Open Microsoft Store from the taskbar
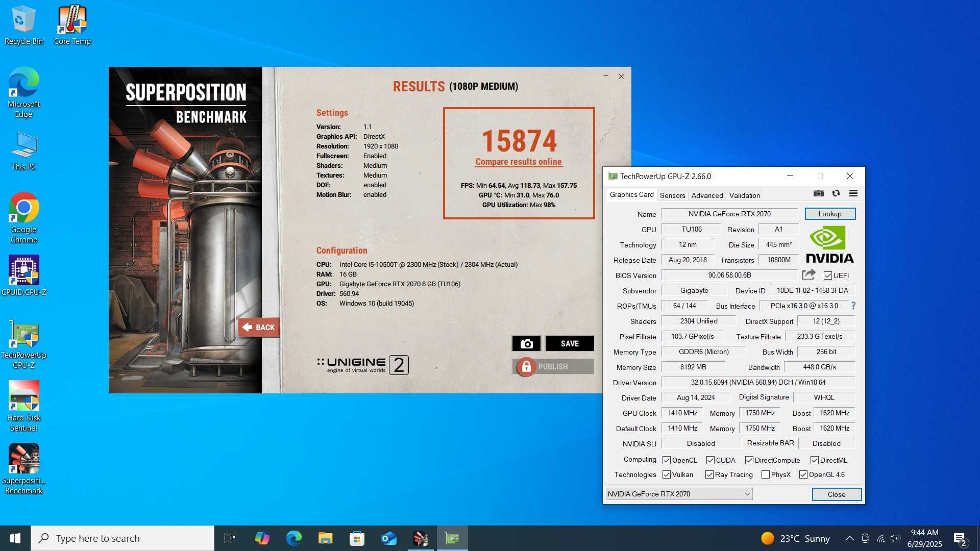Image resolution: width=980 pixels, height=551 pixels. (x=357, y=538)
